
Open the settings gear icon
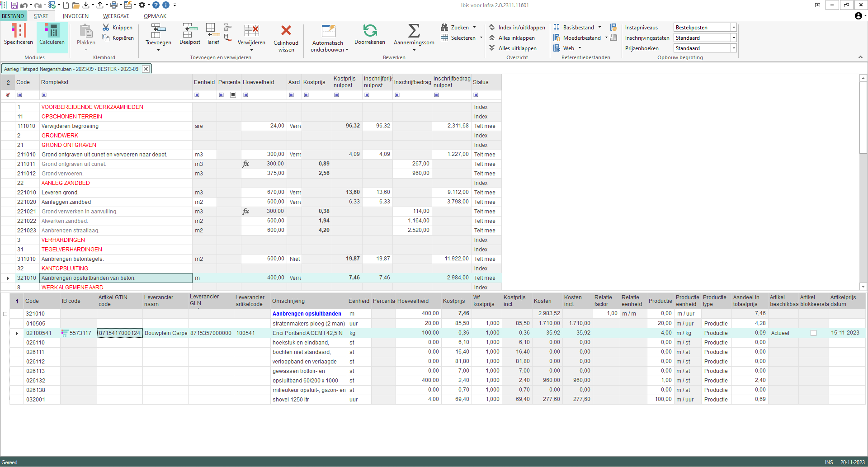pyautogui.click(x=142, y=5)
